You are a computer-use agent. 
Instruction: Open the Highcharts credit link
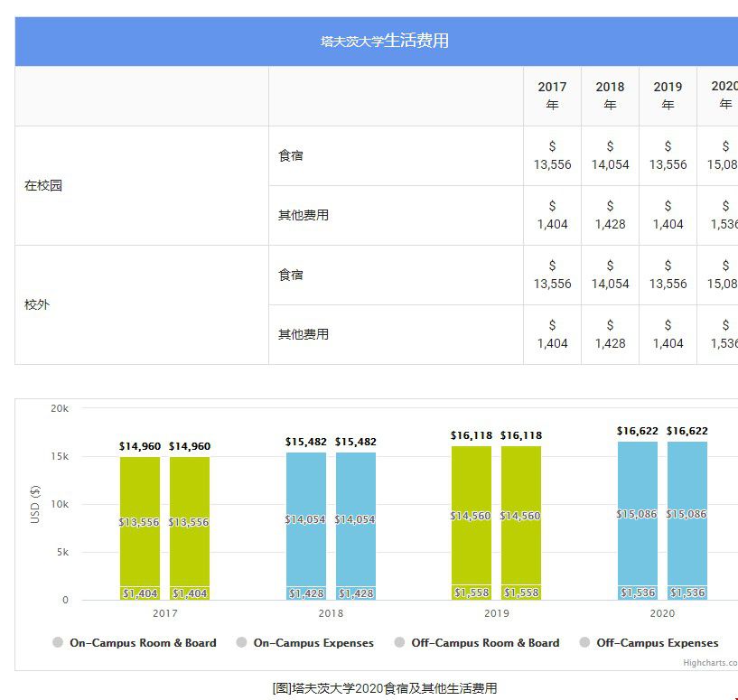point(710,663)
